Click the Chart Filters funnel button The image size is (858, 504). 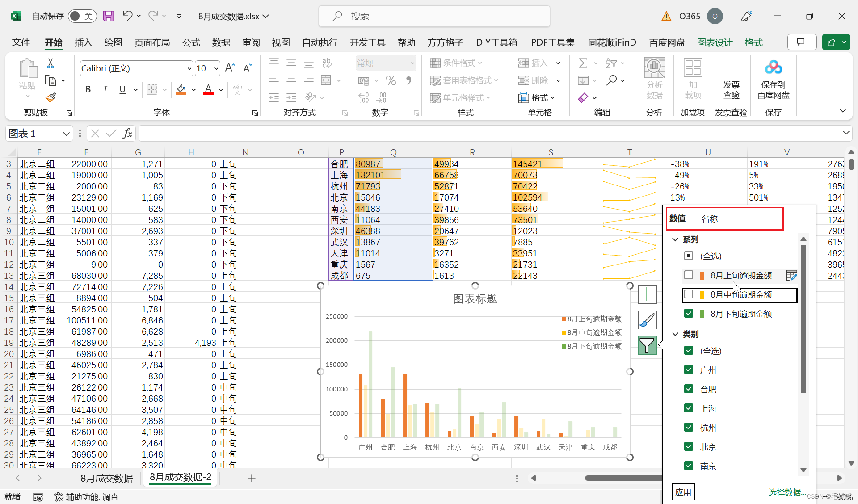point(647,345)
